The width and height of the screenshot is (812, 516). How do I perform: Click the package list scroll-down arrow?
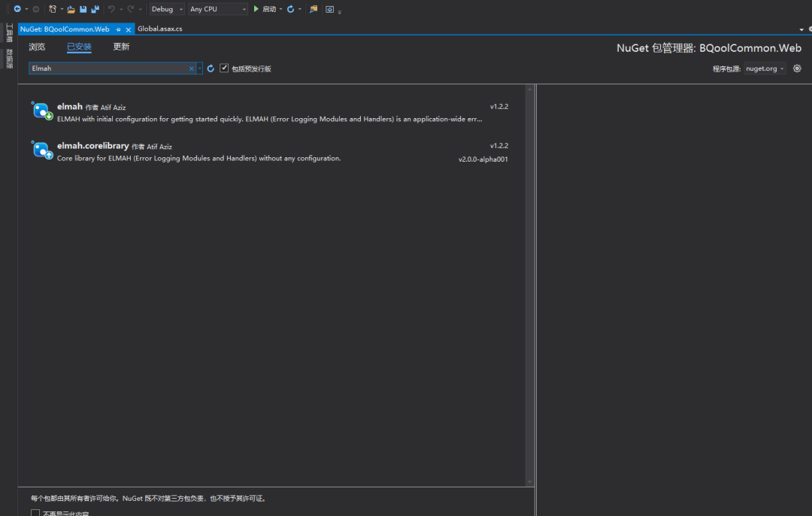(530, 482)
